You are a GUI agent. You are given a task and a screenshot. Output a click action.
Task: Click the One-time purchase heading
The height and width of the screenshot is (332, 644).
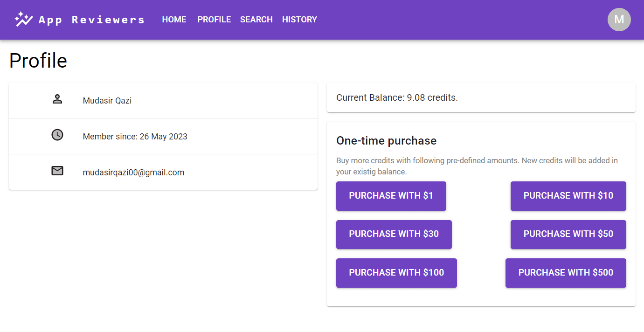point(386,141)
